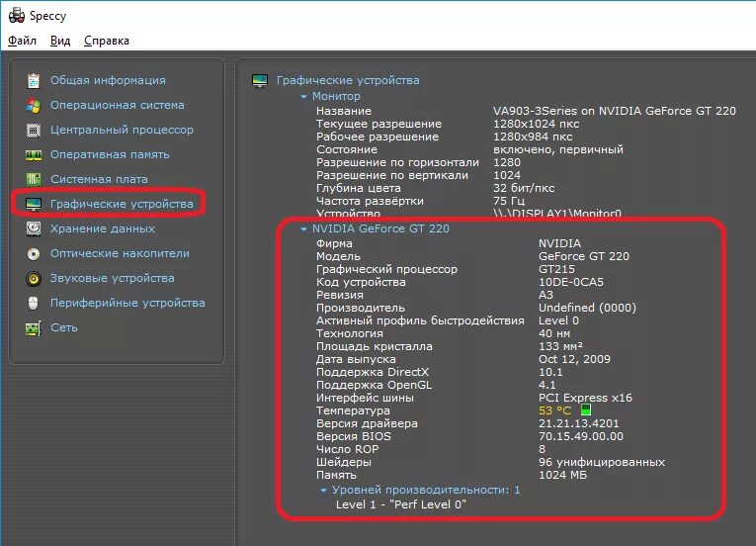The width and height of the screenshot is (756, 546).
Task: Open Общая информация section
Action: coord(108,80)
